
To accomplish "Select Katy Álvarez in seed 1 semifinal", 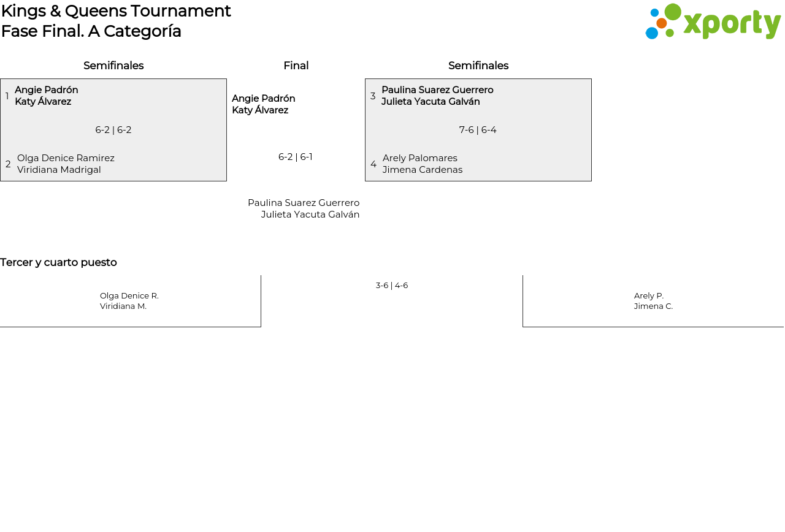I will coord(43,102).
